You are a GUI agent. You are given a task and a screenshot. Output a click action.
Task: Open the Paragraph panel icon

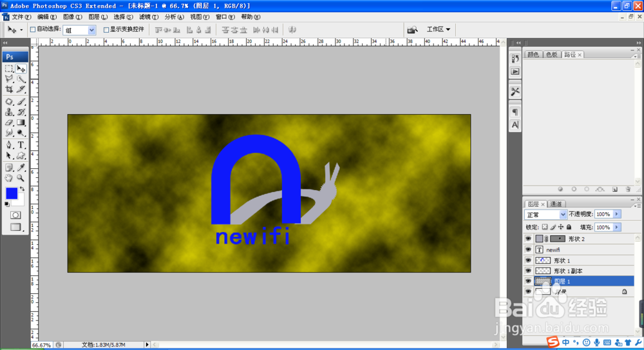[515, 112]
